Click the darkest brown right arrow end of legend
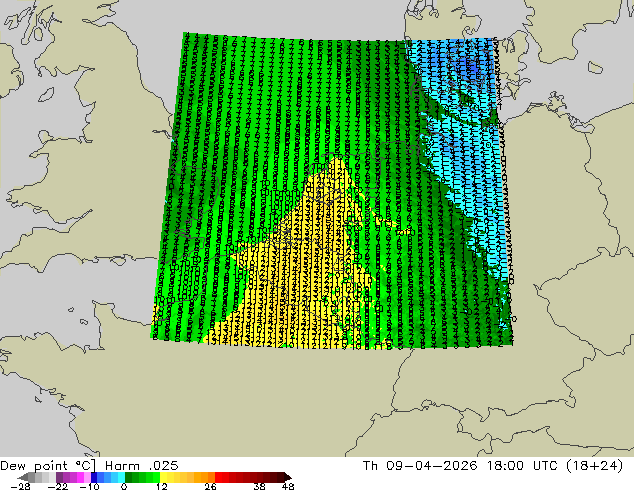 point(287,477)
